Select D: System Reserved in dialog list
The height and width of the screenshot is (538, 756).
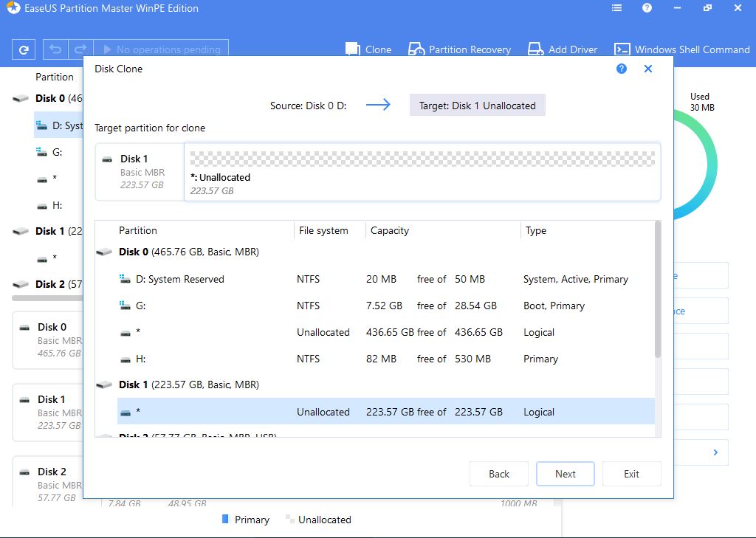click(x=385, y=279)
